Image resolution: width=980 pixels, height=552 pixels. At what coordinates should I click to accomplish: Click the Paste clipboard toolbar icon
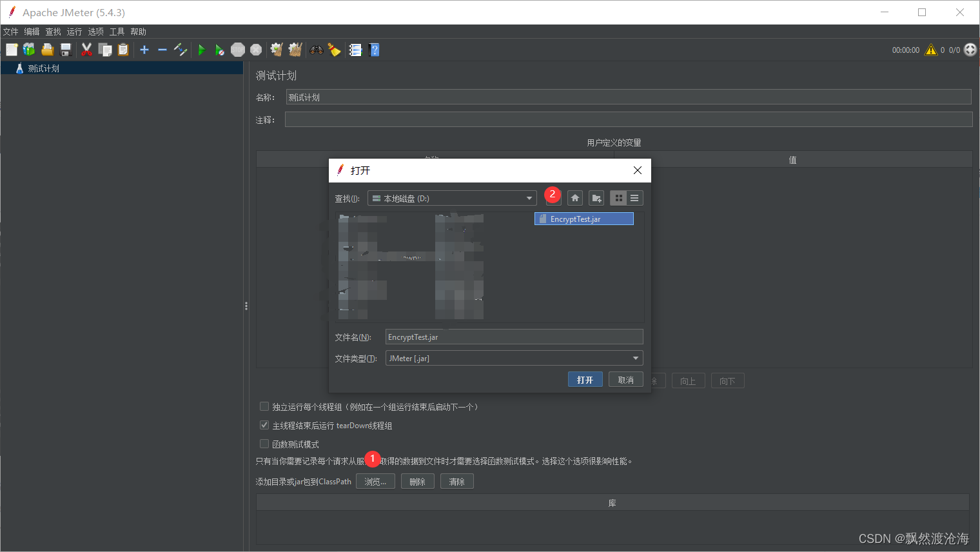pyautogui.click(x=122, y=50)
